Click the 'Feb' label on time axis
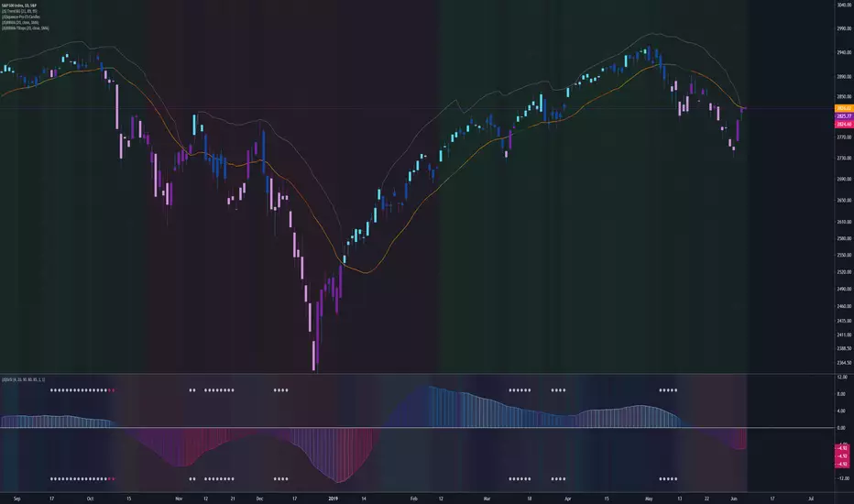 click(x=414, y=499)
